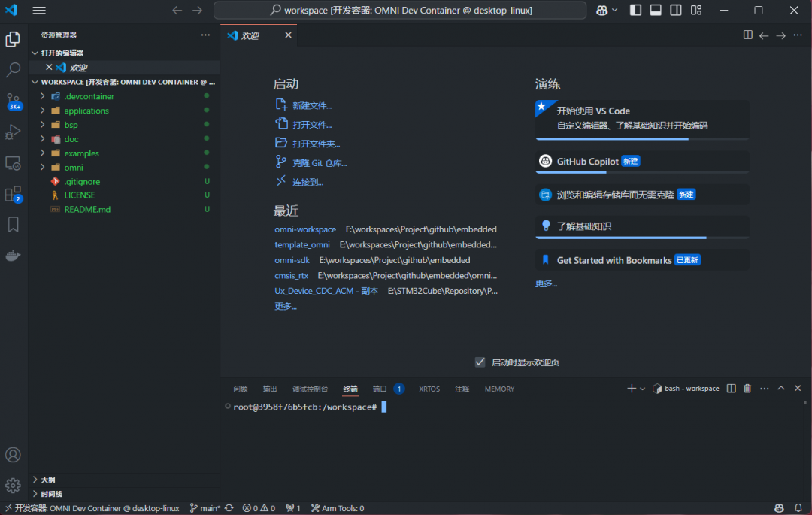Open 开始使用 VS Code walkthrough
Viewport: 812px width, 515px height.
coord(641,120)
